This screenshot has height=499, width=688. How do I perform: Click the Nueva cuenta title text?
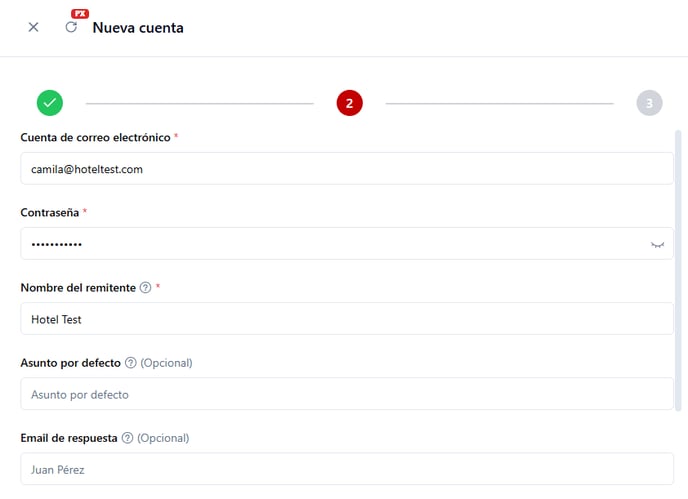(138, 28)
